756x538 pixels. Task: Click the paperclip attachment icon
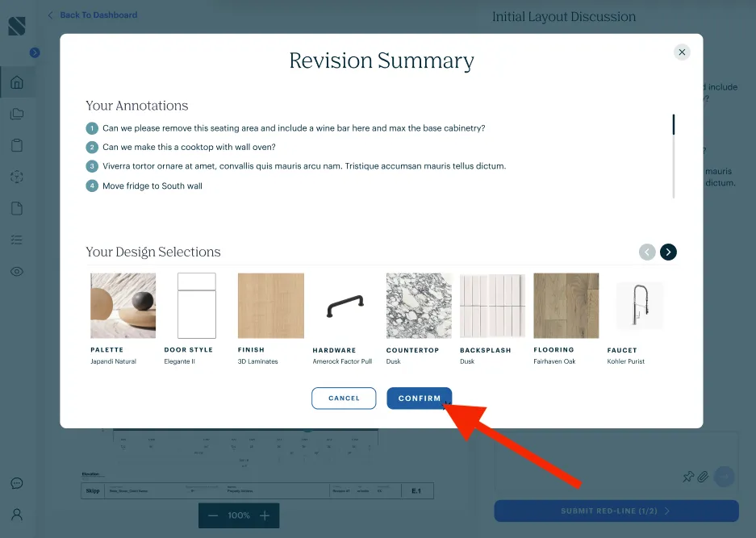pyautogui.click(x=703, y=477)
